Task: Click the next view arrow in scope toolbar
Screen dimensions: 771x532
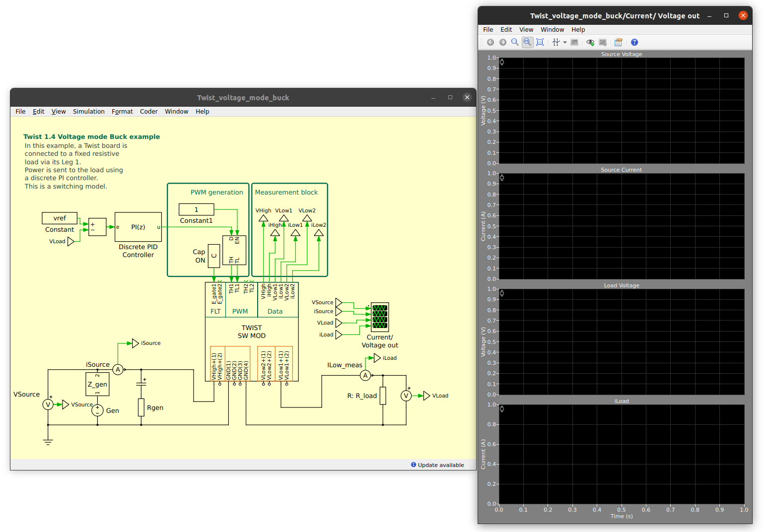Action: point(502,42)
